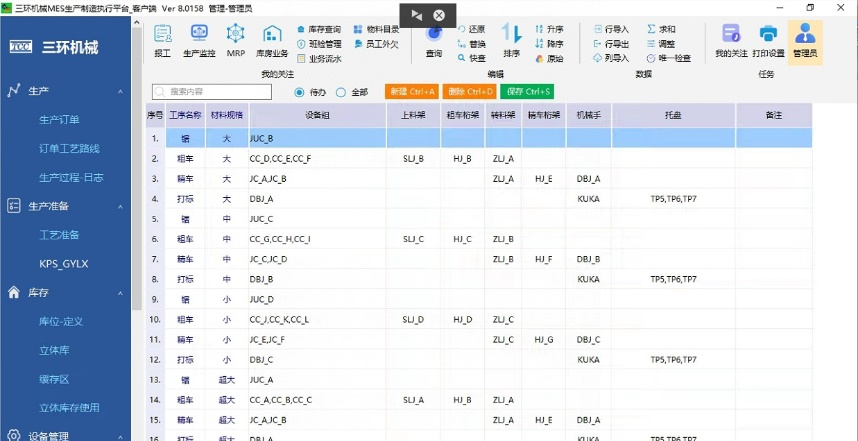The image size is (858, 441).
Task: Open the 库房业务 warehouse business icon
Action: 273,41
